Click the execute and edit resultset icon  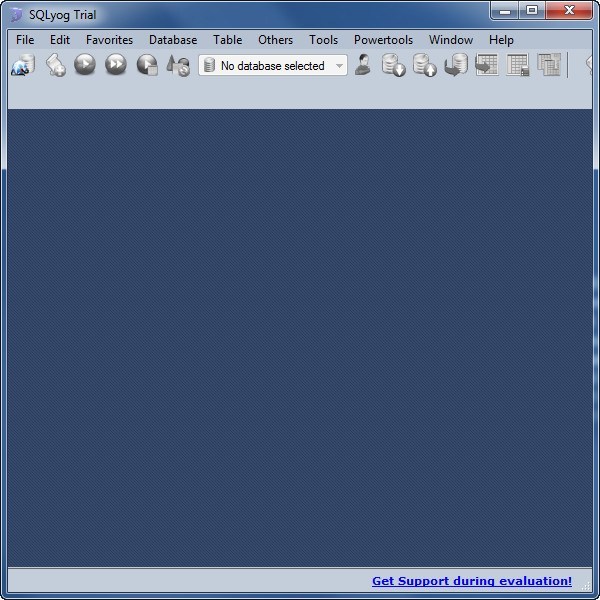coord(147,65)
